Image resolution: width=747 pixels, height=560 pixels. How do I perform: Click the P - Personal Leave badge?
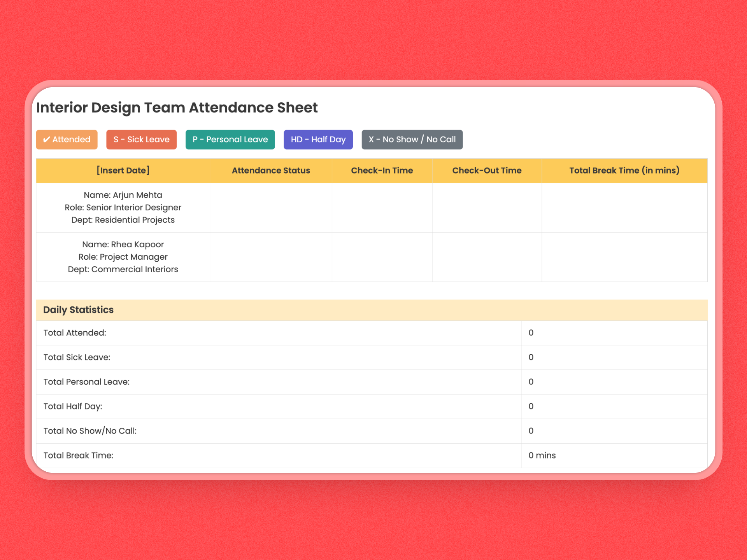[x=230, y=140]
